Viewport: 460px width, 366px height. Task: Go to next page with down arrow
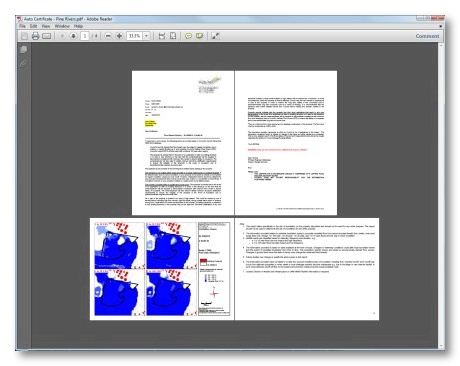pos(73,36)
